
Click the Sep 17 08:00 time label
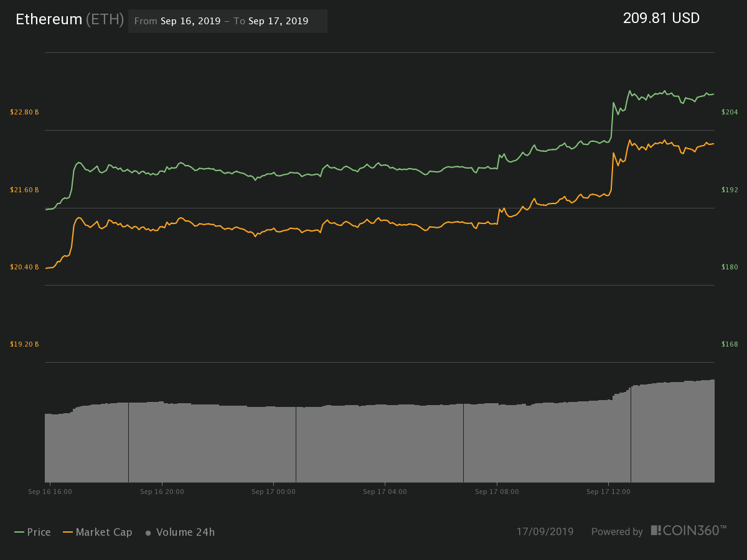[x=497, y=492]
